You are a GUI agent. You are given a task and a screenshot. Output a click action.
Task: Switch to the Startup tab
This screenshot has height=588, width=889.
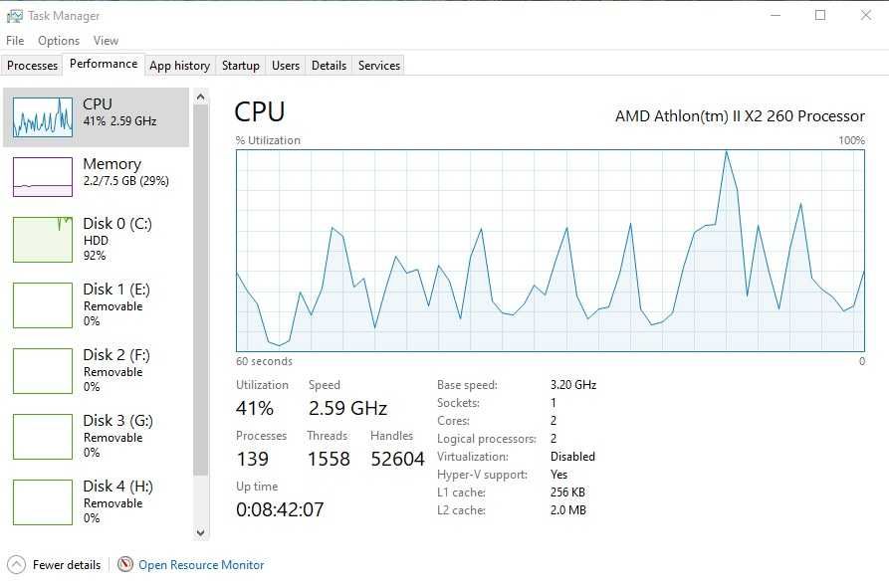pyautogui.click(x=240, y=66)
